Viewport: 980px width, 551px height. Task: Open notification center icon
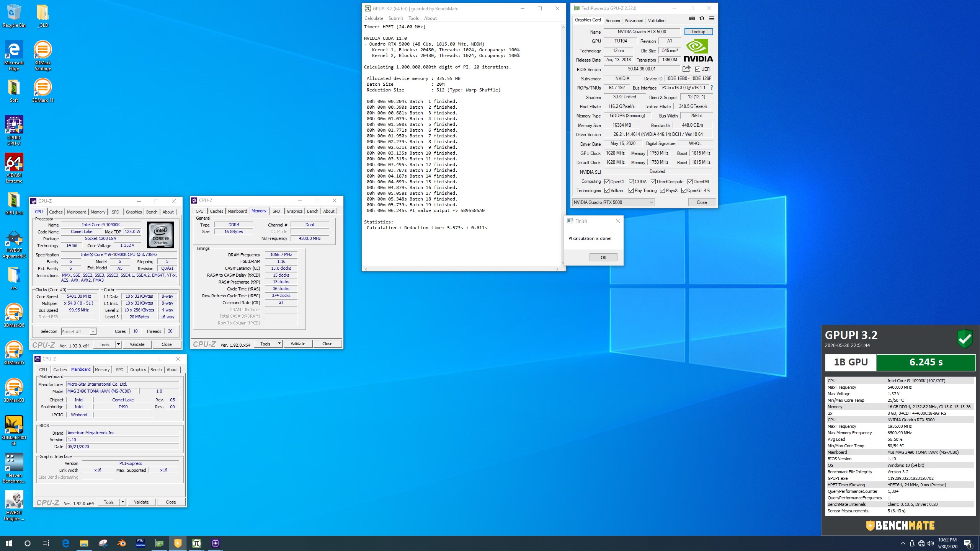969,543
